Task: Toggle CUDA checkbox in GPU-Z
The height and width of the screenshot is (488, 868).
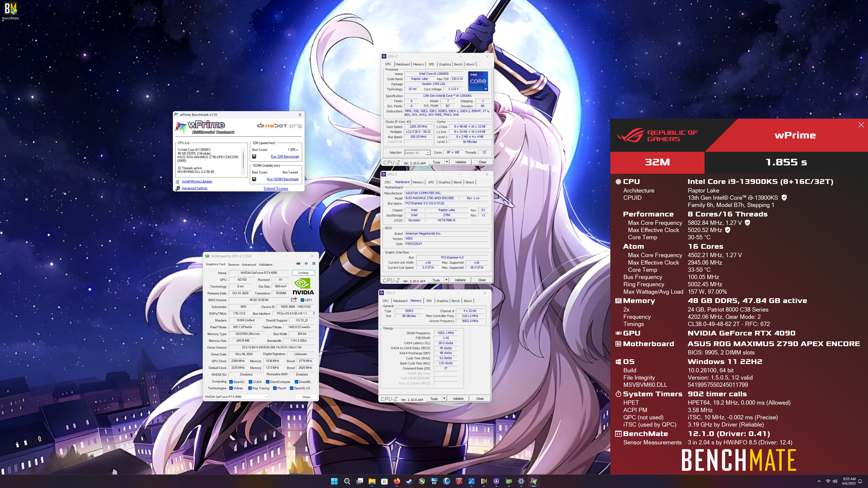Action: click(x=250, y=382)
